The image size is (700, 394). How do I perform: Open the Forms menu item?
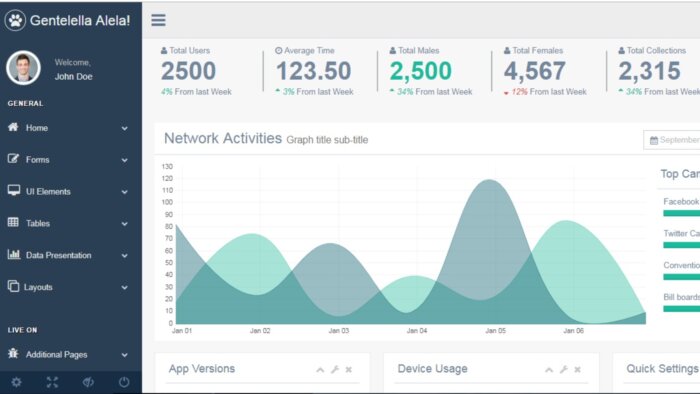tap(71, 160)
